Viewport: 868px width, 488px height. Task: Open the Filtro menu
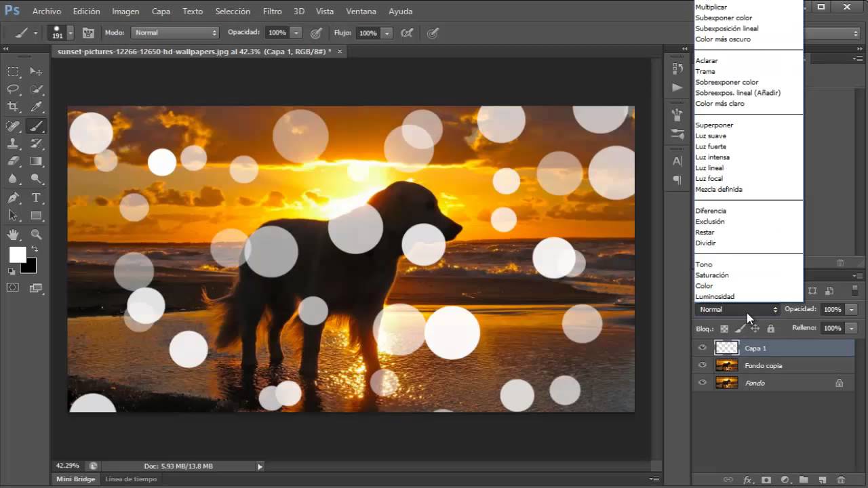272,12
